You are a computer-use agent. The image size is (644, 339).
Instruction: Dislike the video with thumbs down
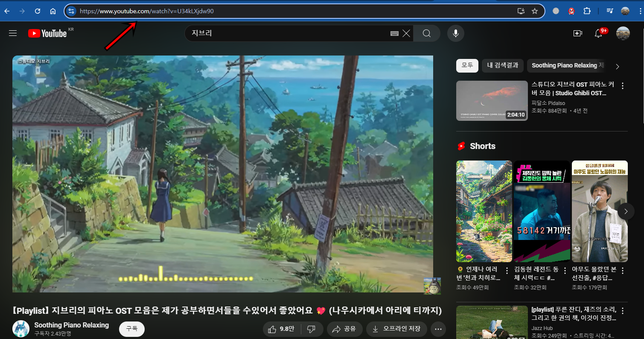click(312, 329)
